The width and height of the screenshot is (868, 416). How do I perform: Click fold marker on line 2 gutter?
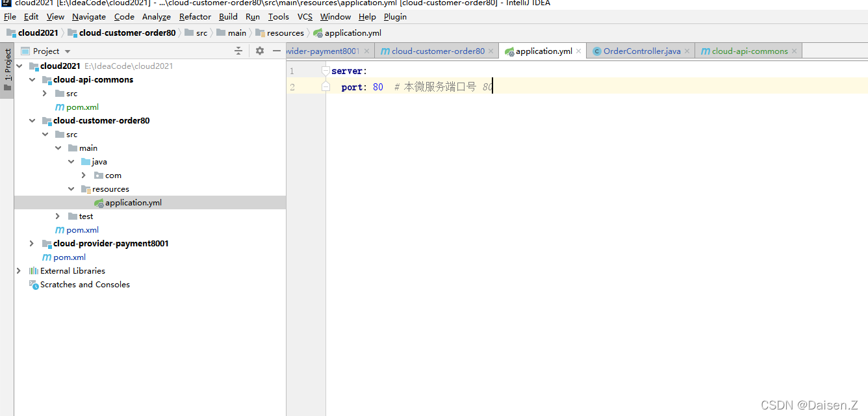click(325, 86)
